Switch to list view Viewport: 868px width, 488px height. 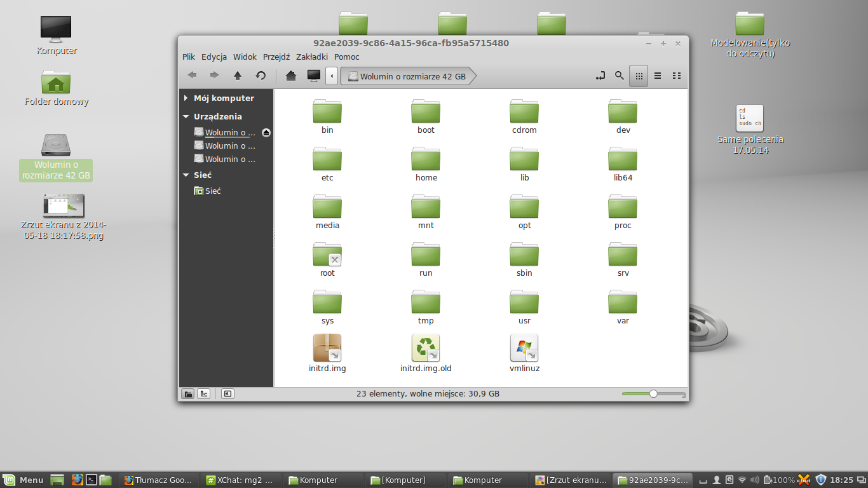pyautogui.click(x=658, y=76)
